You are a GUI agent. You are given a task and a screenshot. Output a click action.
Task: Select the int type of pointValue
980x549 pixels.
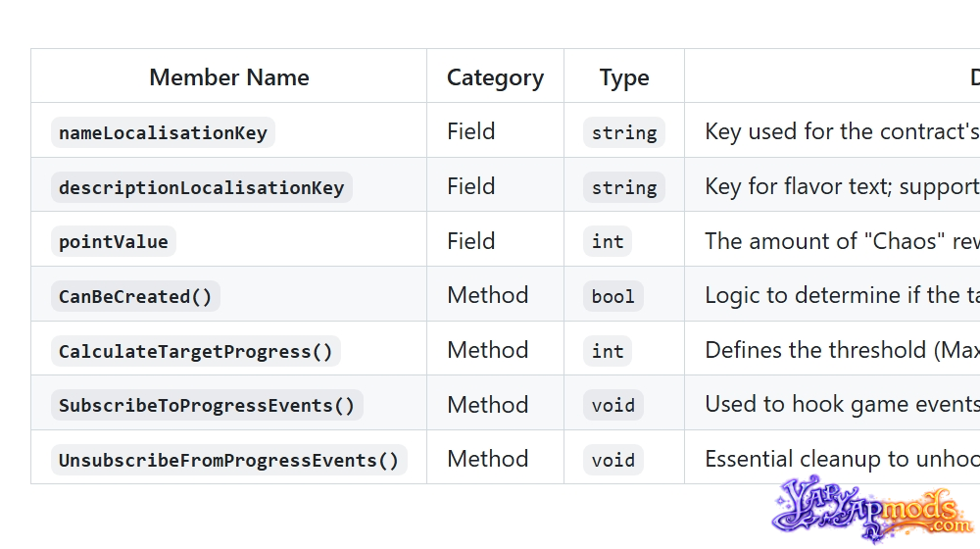pyautogui.click(x=608, y=242)
